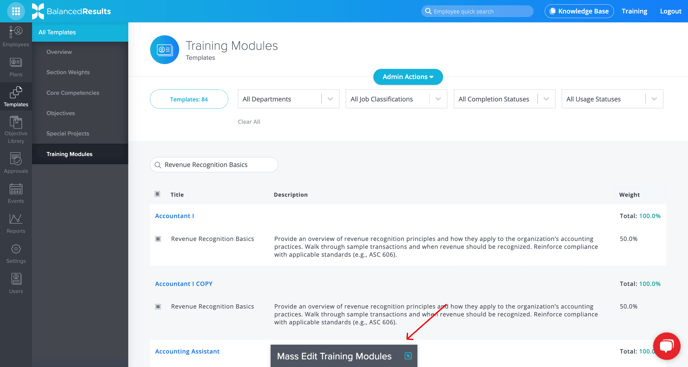Open the live chat bubble icon

pos(666,346)
